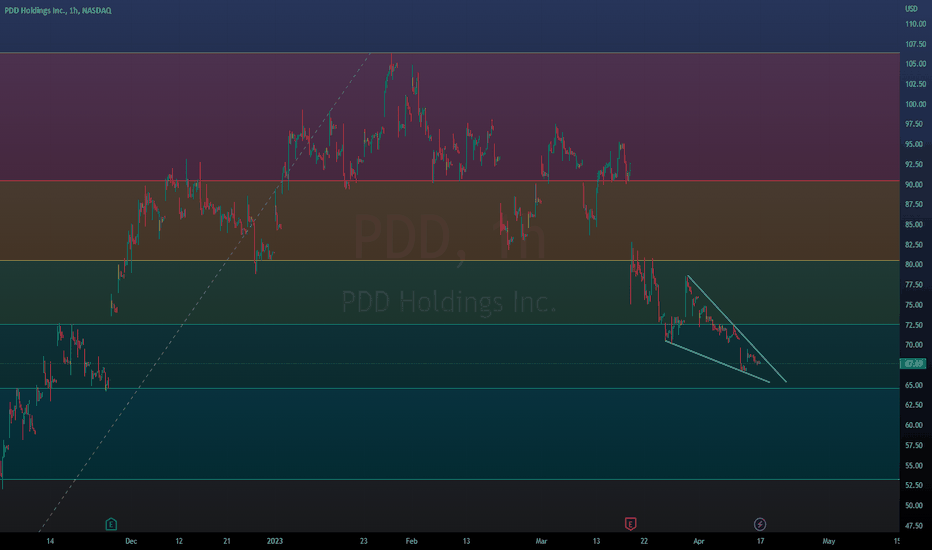Click the 60.00 price axis label

pyautogui.click(x=915, y=425)
